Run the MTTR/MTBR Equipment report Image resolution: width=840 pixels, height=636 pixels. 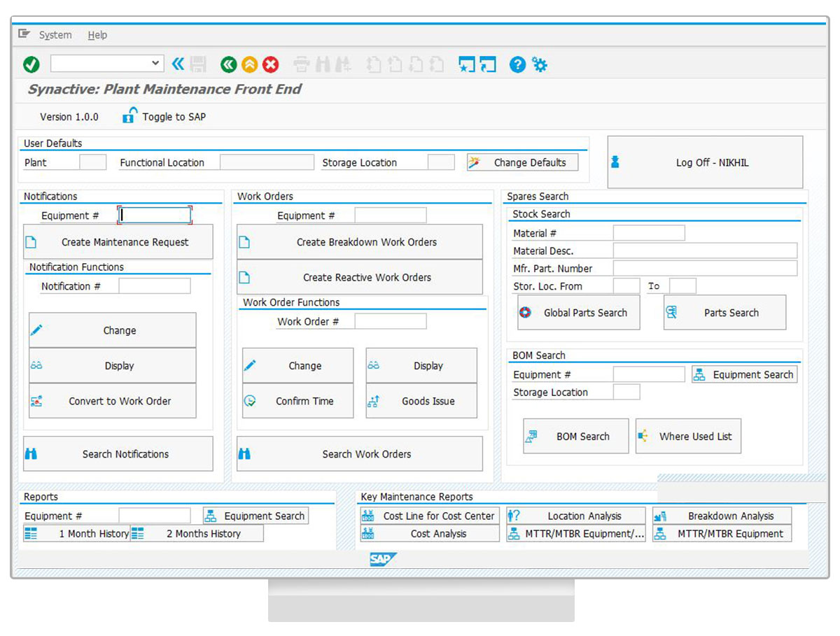722,534
